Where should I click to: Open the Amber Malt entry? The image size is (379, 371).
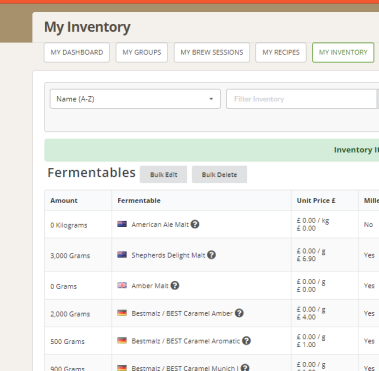[x=150, y=286]
